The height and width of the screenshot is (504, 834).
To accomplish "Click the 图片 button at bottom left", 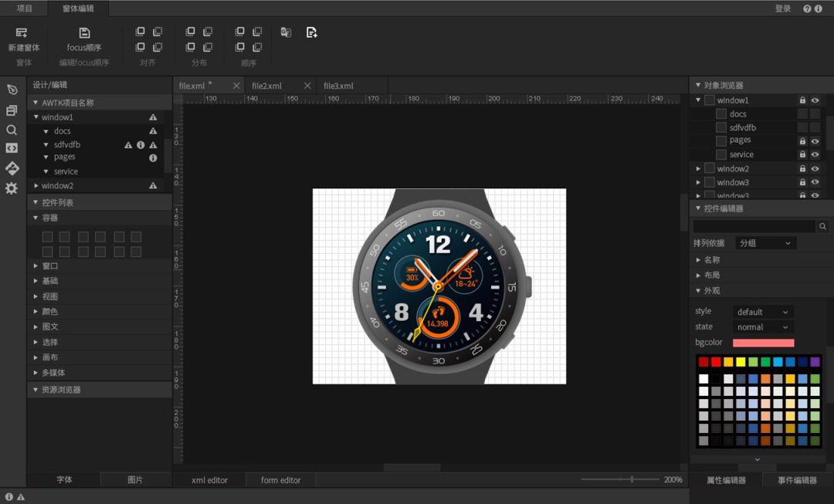I will click(135, 479).
